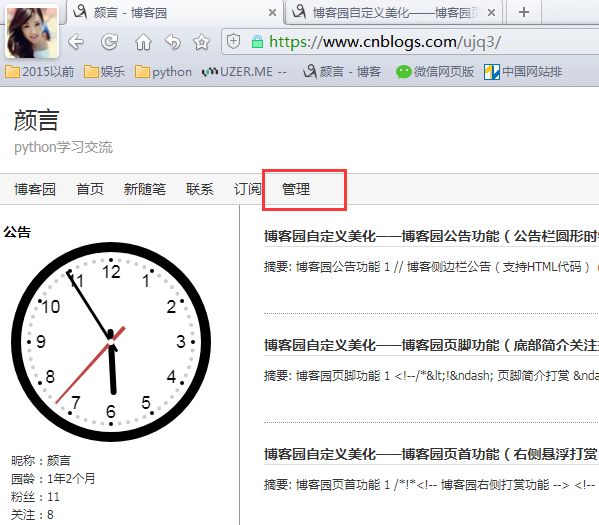Open the post about 博客园公告功能
The image size is (599, 525).
point(431,236)
